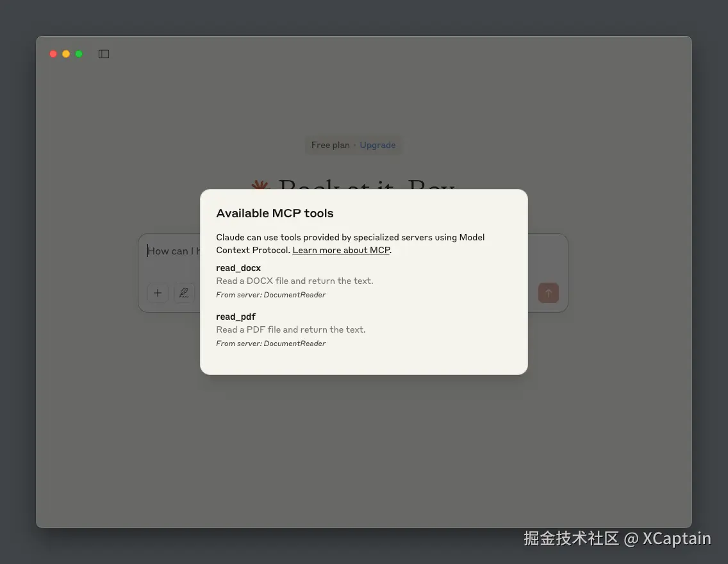Select the read_docx tool name
The height and width of the screenshot is (564, 728).
pyautogui.click(x=238, y=268)
